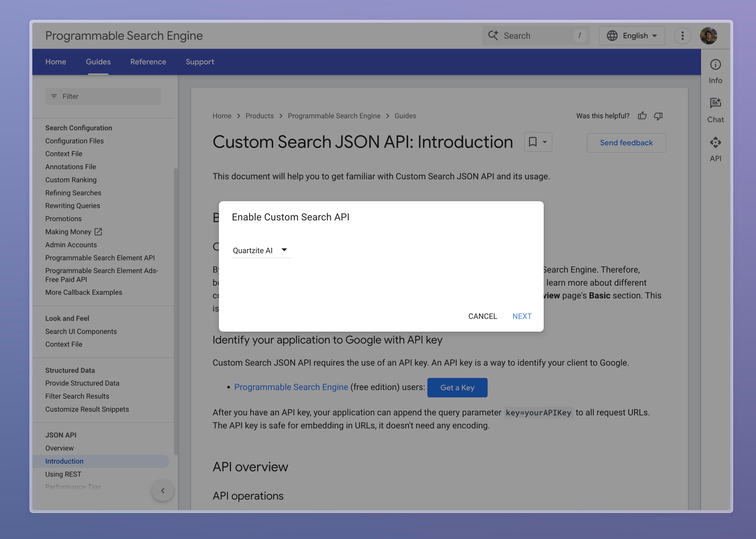This screenshot has height=539, width=756.
Task: Expand the bookmark dropdown arrow
Action: pyautogui.click(x=545, y=142)
